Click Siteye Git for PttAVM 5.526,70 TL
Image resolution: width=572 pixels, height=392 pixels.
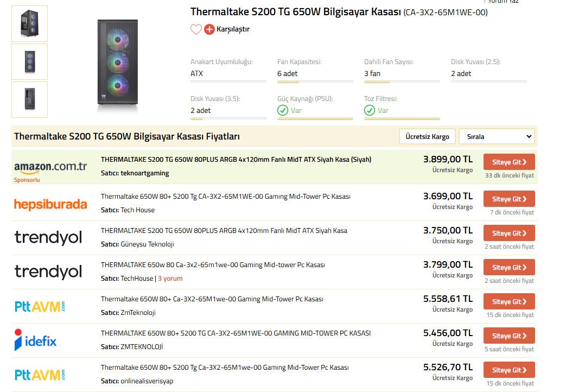click(x=509, y=370)
